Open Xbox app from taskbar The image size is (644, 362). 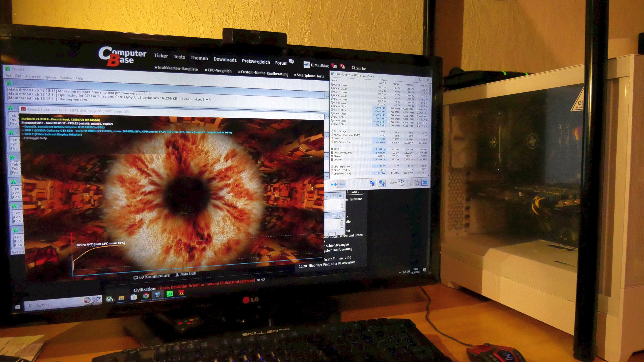click(x=109, y=299)
